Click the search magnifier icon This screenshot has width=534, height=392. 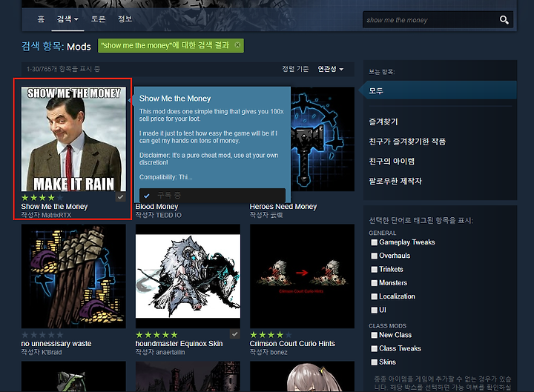(504, 20)
